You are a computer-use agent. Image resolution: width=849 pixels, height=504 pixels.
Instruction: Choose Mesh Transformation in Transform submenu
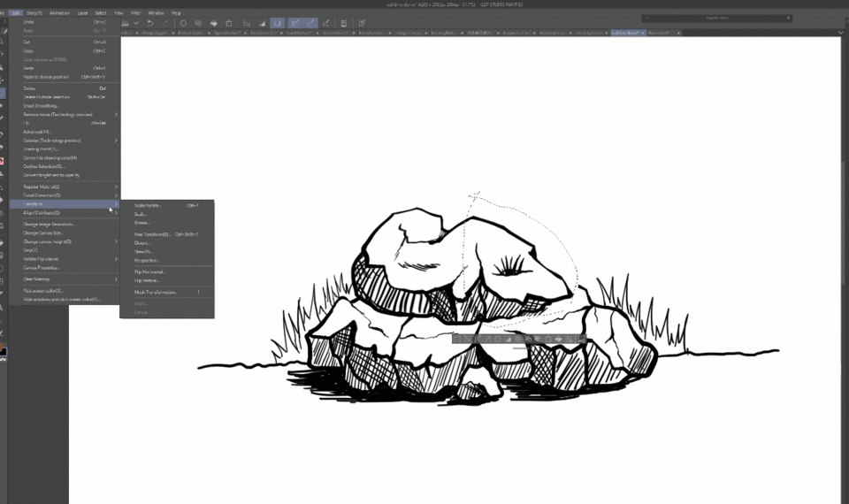(x=167, y=292)
